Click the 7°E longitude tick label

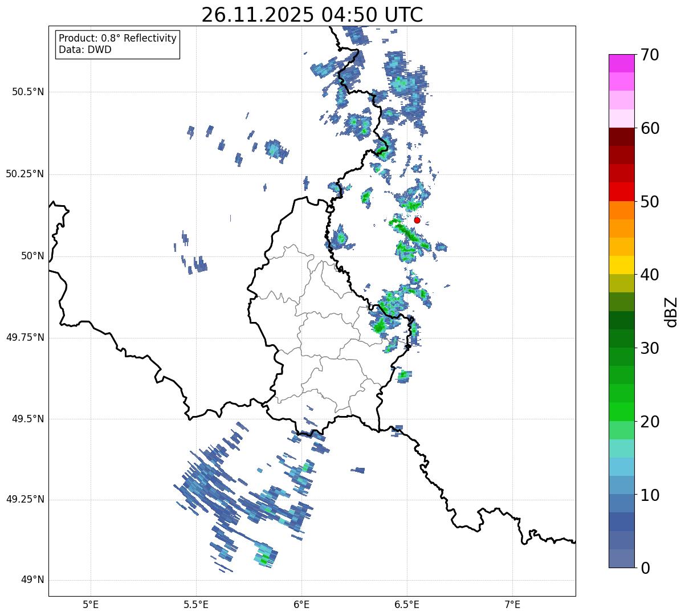click(x=512, y=604)
